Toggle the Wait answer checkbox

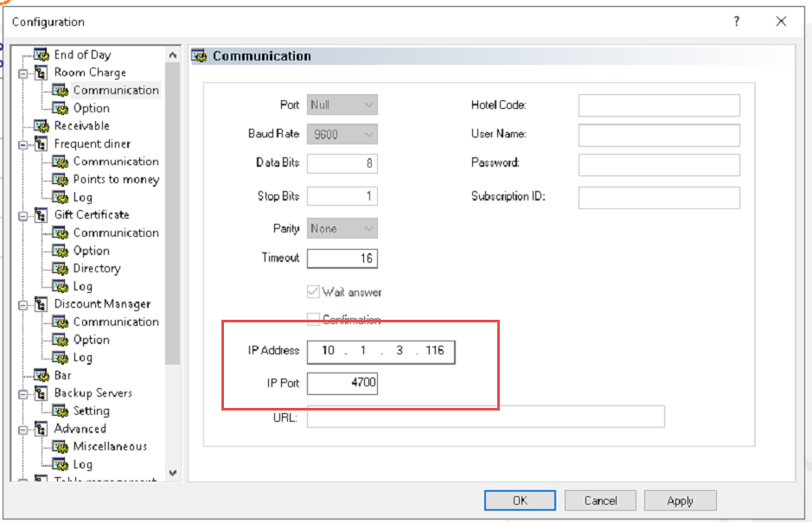click(313, 292)
